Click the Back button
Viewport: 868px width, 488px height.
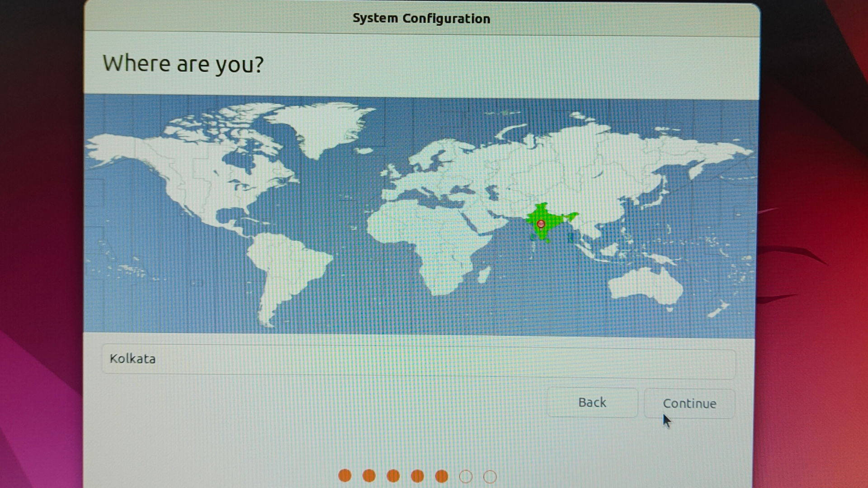click(x=592, y=403)
